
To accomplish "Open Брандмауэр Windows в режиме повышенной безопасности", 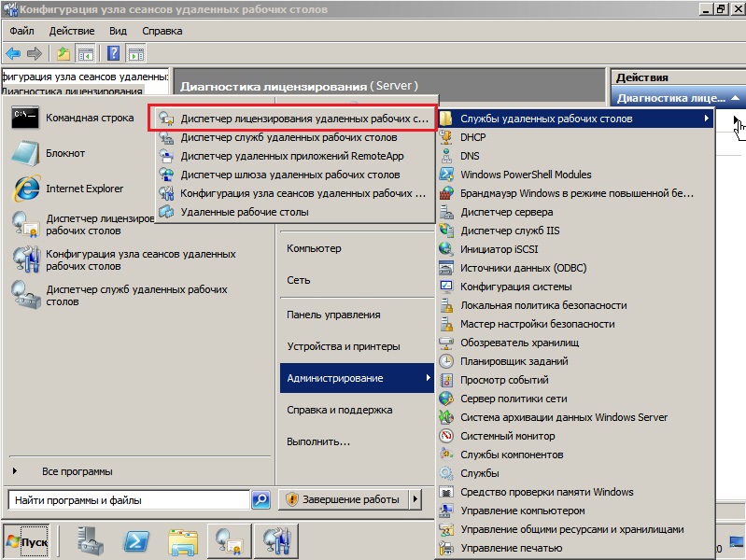I will click(x=576, y=193).
